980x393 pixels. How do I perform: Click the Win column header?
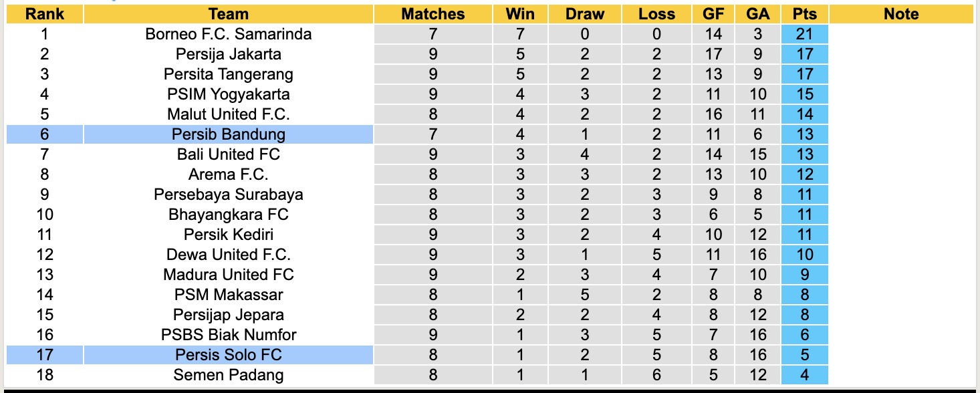pyautogui.click(x=520, y=14)
